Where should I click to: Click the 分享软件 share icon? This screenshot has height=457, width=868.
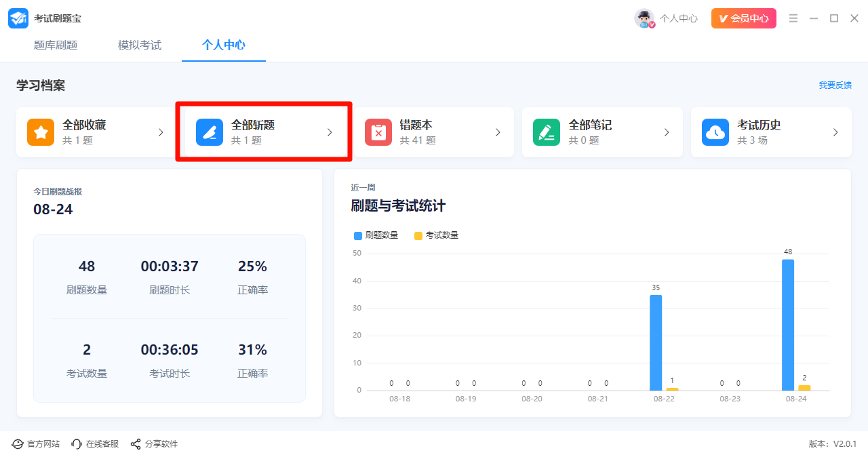pos(136,444)
